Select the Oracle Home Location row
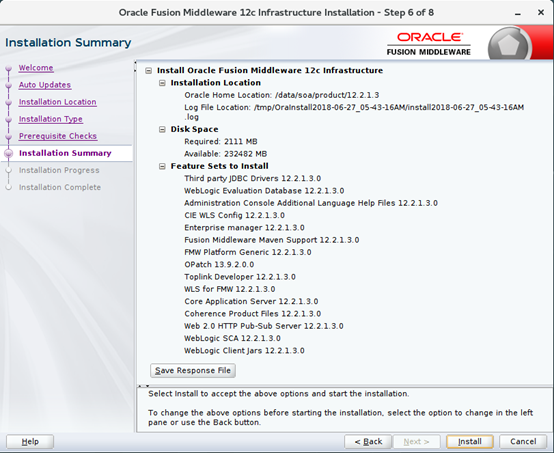This screenshot has height=453, width=554. point(282,95)
